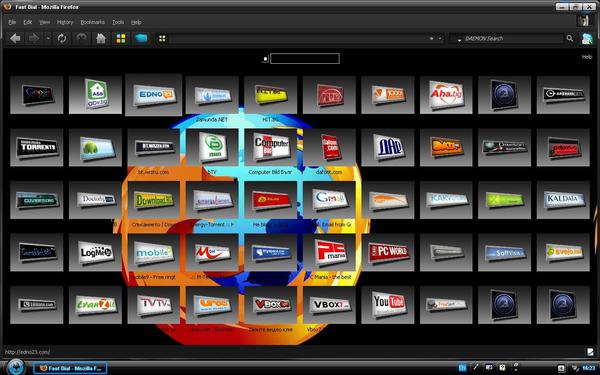The image size is (600, 375).
Task: Open the address bar history dropdown arrow
Action: pyautogui.click(x=440, y=38)
